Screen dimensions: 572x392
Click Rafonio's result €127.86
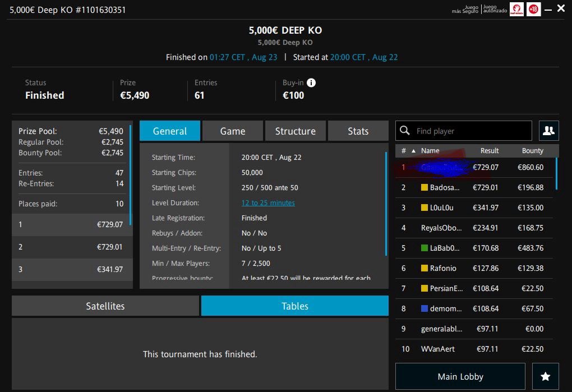click(x=486, y=268)
